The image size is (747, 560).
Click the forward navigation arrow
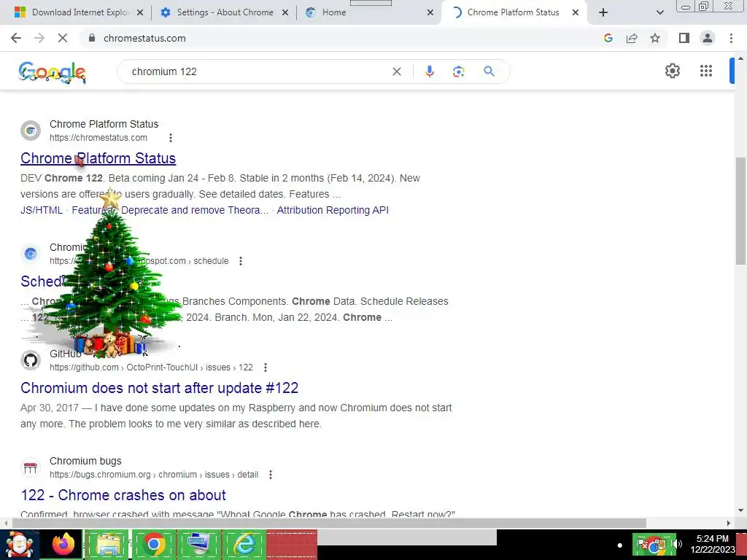(39, 38)
